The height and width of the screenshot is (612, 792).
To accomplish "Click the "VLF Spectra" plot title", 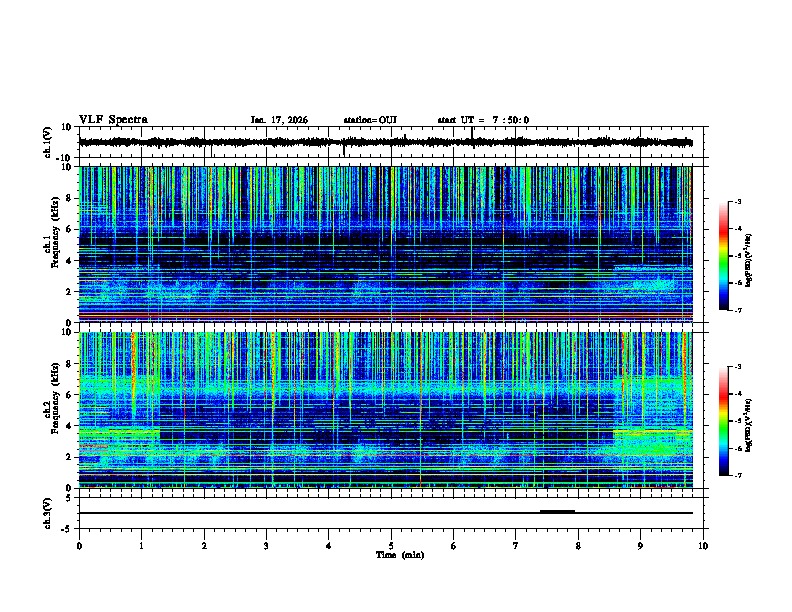I will [113, 119].
